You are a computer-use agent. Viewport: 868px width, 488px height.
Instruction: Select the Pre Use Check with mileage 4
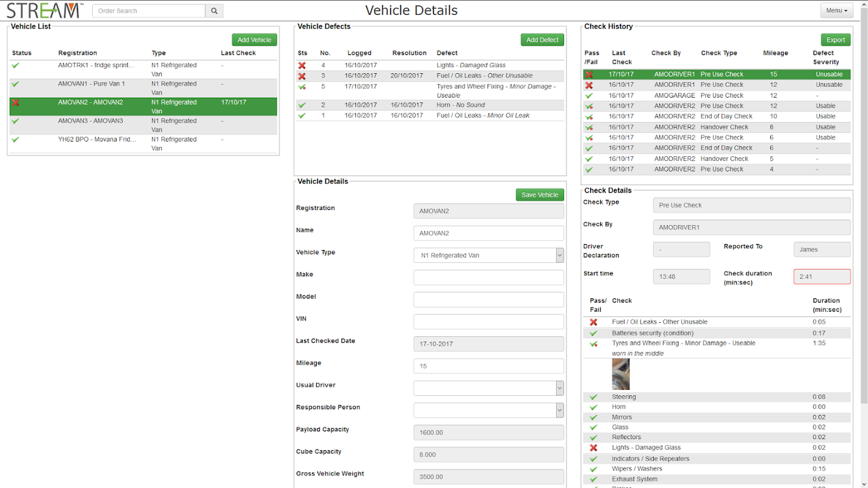[717, 170]
